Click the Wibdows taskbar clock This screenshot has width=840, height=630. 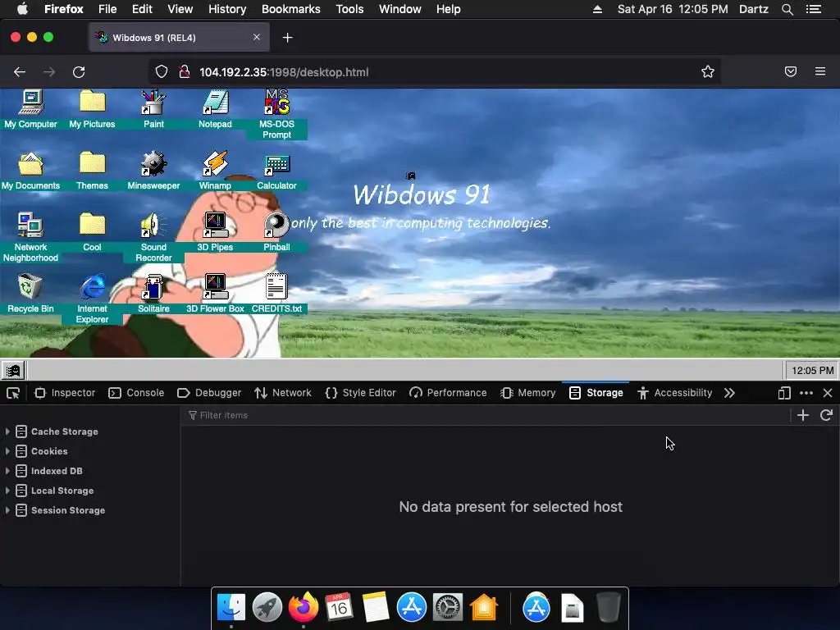coord(812,370)
